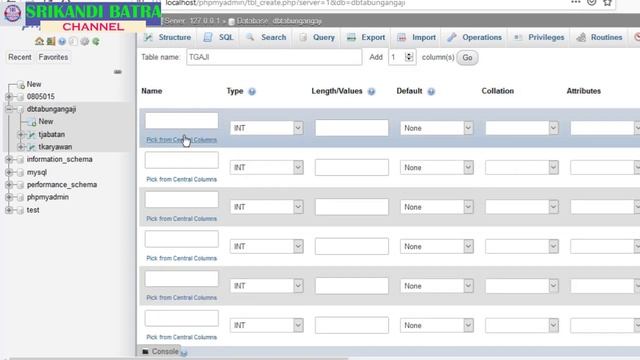This screenshot has width=640, height=360.
Task: Expand the tkaryawan table node
Action: point(20,147)
